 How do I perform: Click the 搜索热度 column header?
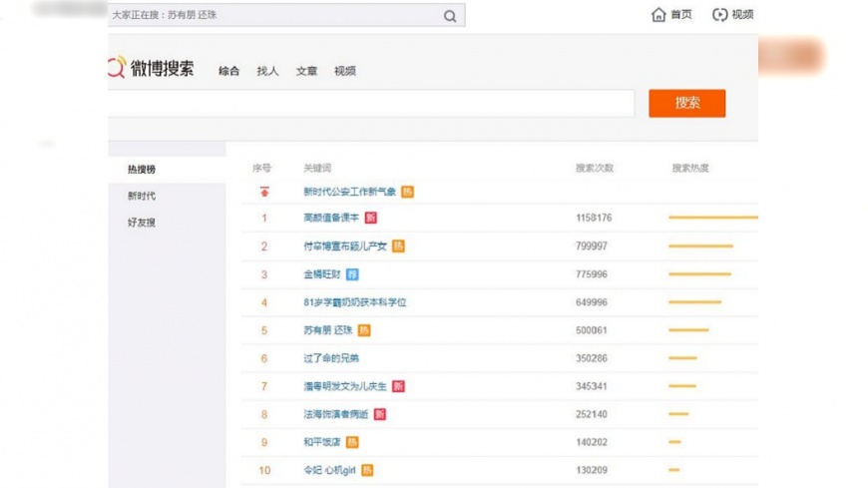pyautogui.click(x=690, y=168)
